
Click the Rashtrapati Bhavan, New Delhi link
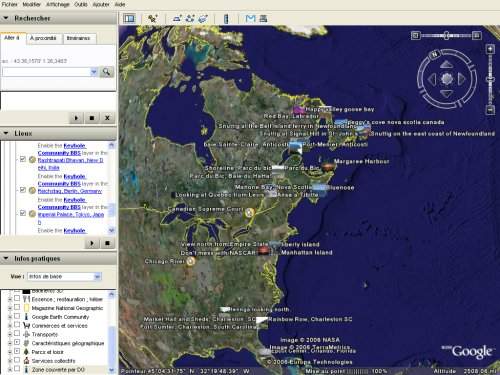point(70,164)
